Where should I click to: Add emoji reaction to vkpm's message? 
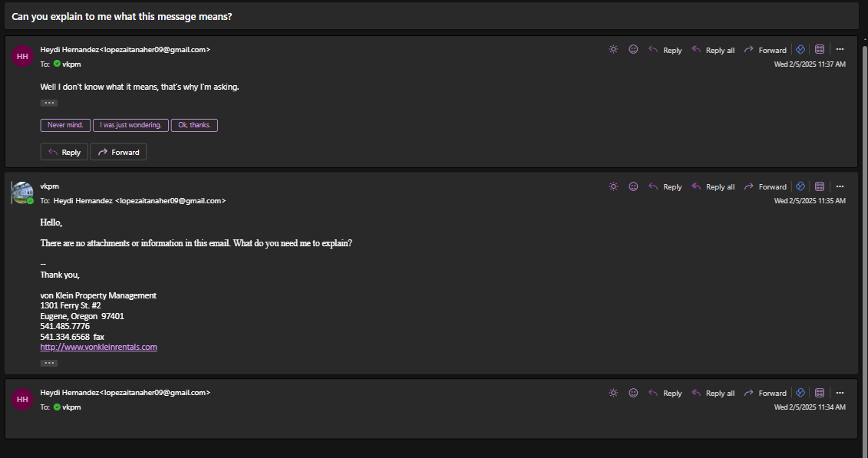633,186
